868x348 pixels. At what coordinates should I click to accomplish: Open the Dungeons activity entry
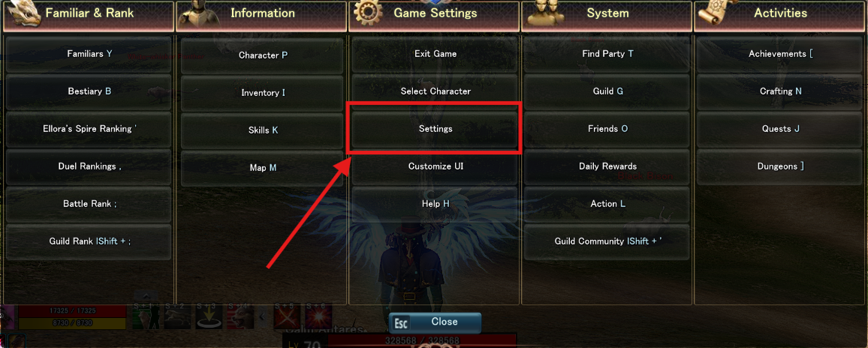pos(781,166)
